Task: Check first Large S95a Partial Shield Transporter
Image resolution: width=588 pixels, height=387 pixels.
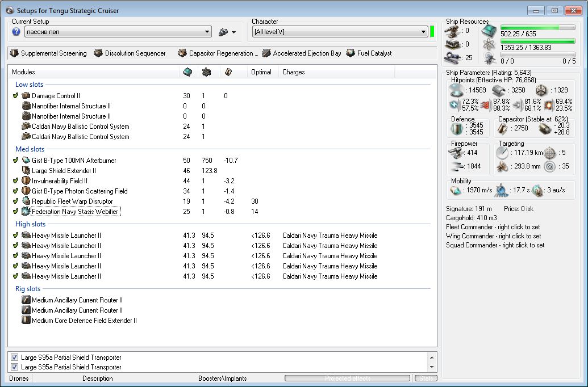Action: [14, 357]
